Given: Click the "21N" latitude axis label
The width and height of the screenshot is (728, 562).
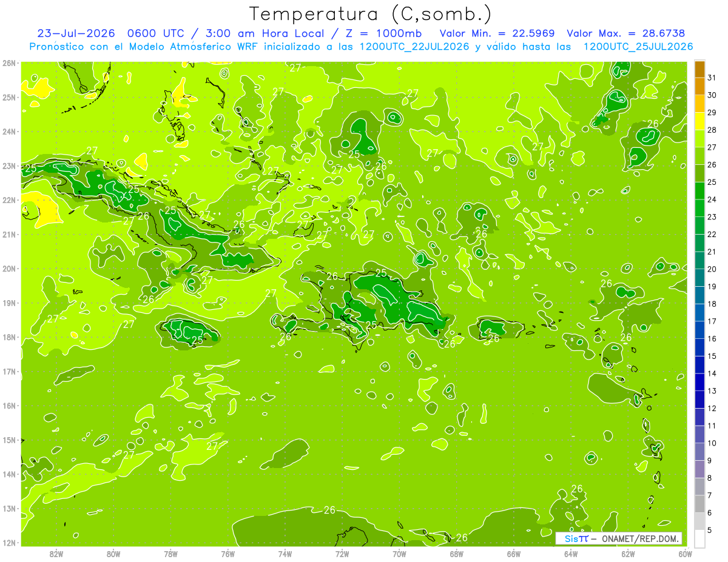Looking at the screenshot, I should point(10,234).
